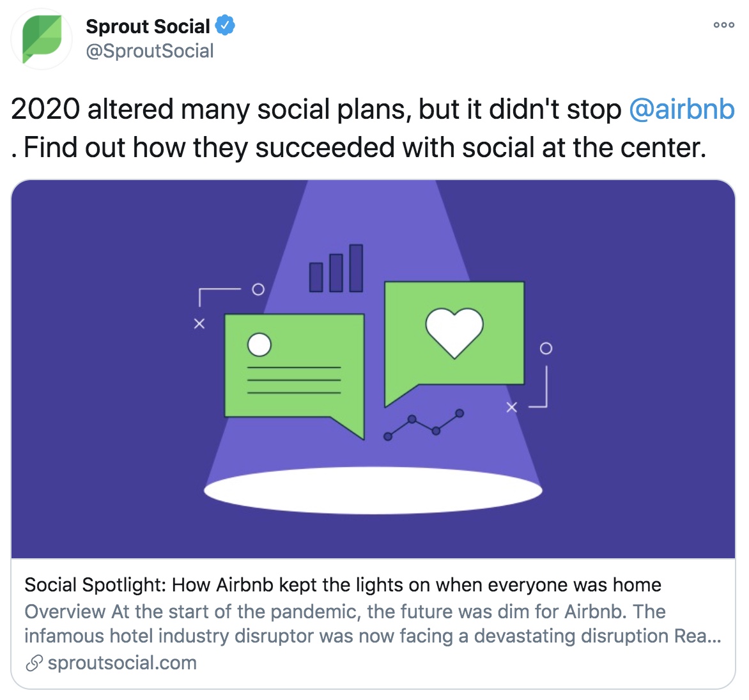
Task: Open the Social Spotlight article title
Action: pos(343,584)
